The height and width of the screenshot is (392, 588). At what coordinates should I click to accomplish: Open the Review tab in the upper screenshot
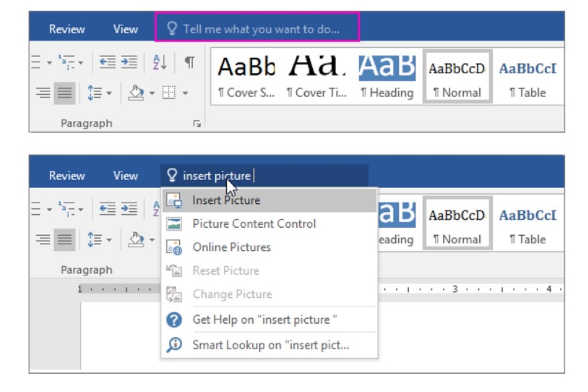coord(67,29)
